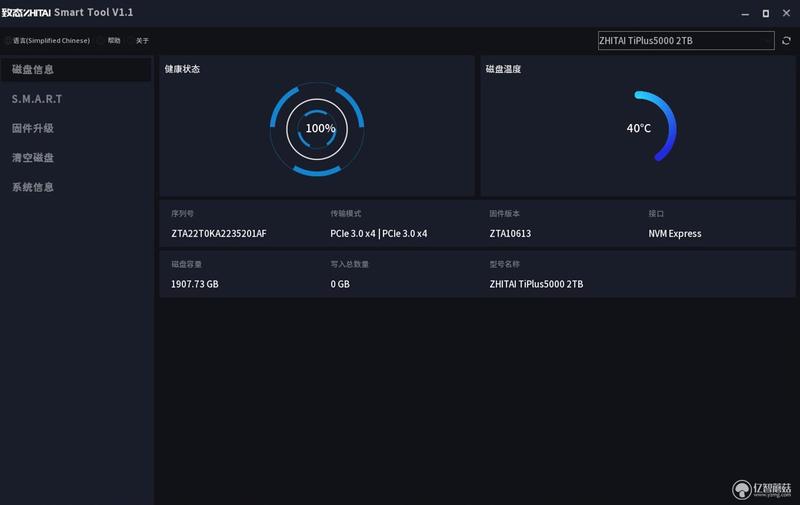
Task: Open the ZHITAI TiPlus5000 2TB disk selector dropdown
Action: click(686, 40)
